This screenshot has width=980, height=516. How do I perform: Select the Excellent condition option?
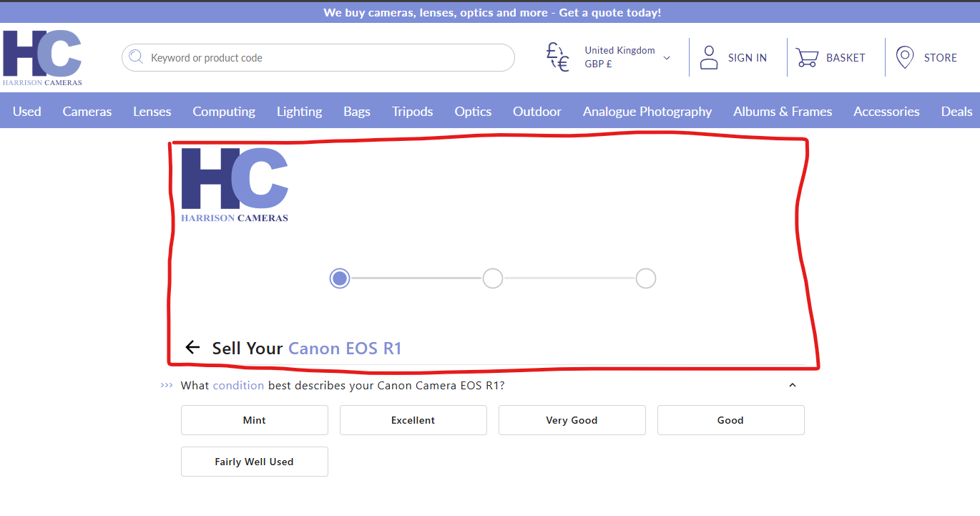(413, 420)
